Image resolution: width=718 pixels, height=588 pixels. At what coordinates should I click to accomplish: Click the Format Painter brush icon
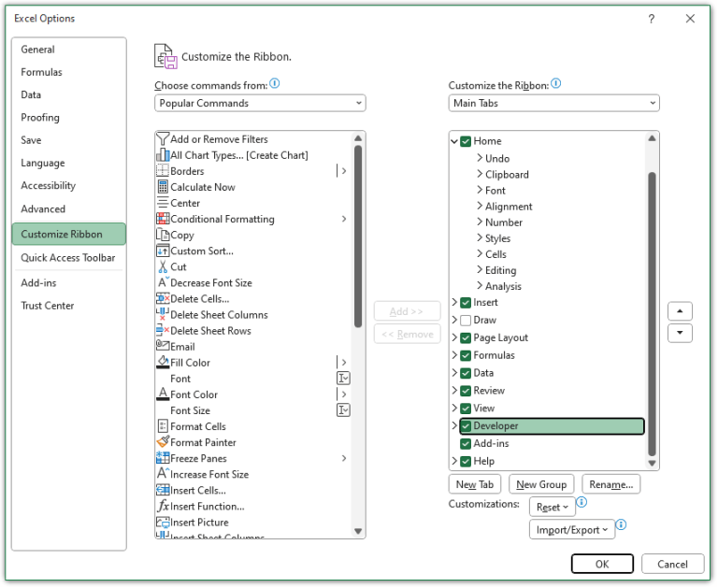pyautogui.click(x=163, y=442)
